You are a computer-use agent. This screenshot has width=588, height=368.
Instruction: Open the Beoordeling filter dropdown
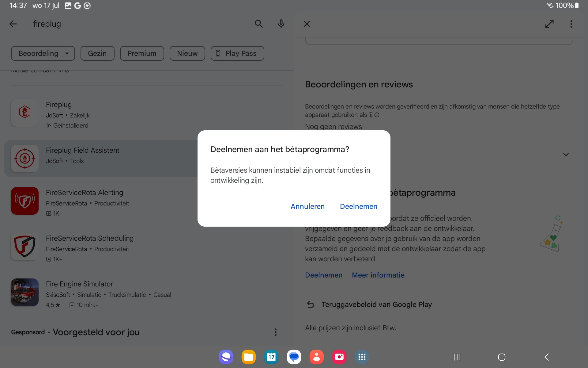point(43,53)
